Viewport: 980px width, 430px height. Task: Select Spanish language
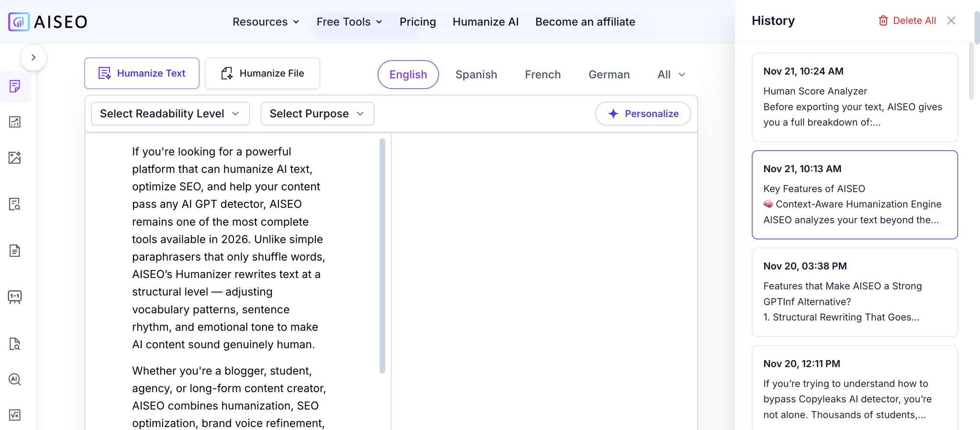476,75
